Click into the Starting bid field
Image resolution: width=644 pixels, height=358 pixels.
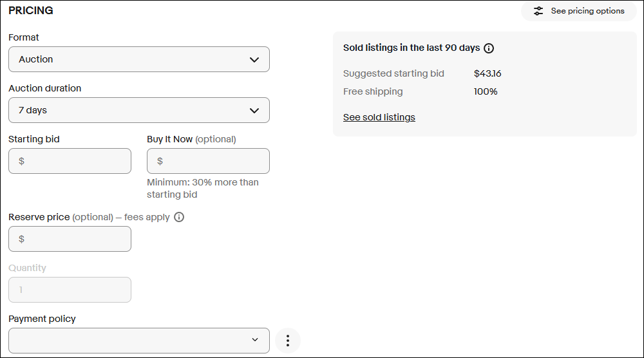(70, 161)
